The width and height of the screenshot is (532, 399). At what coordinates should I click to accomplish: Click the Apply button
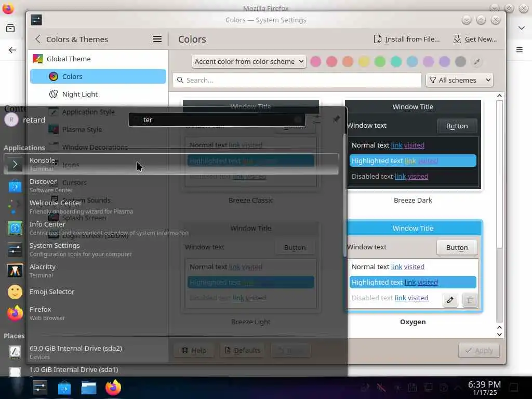click(x=478, y=351)
